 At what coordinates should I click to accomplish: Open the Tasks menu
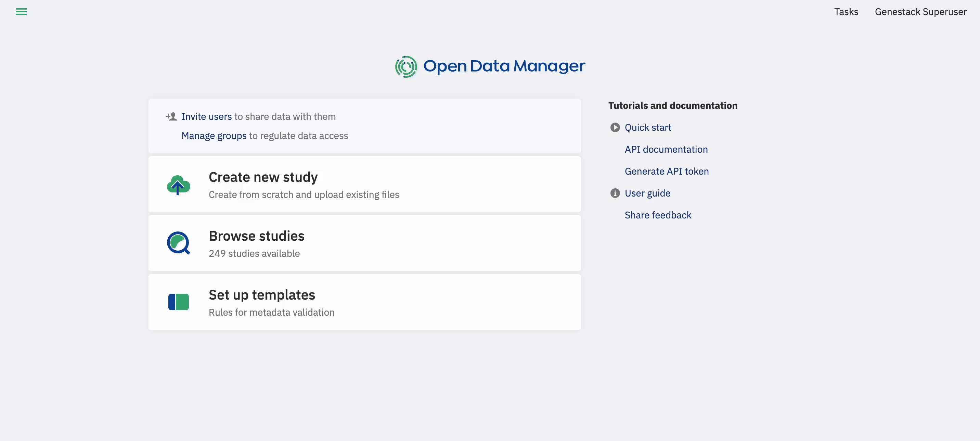click(x=846, y=12)
